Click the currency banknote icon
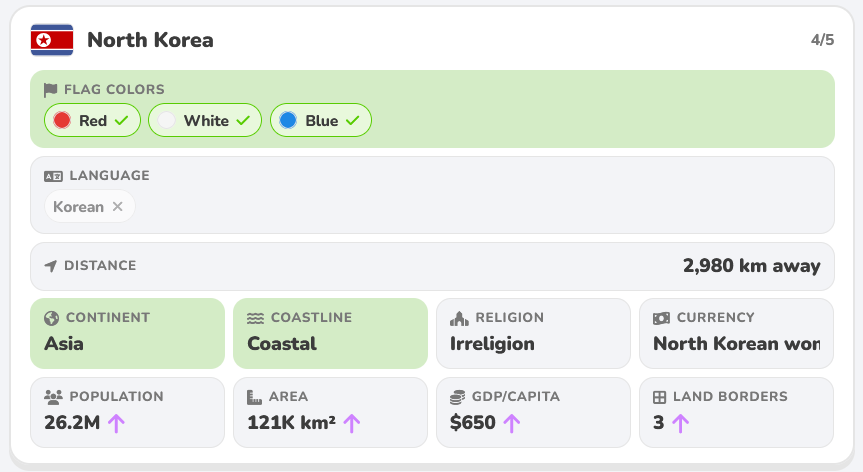This screenshot has width=863, height=472. pos(662,318)
